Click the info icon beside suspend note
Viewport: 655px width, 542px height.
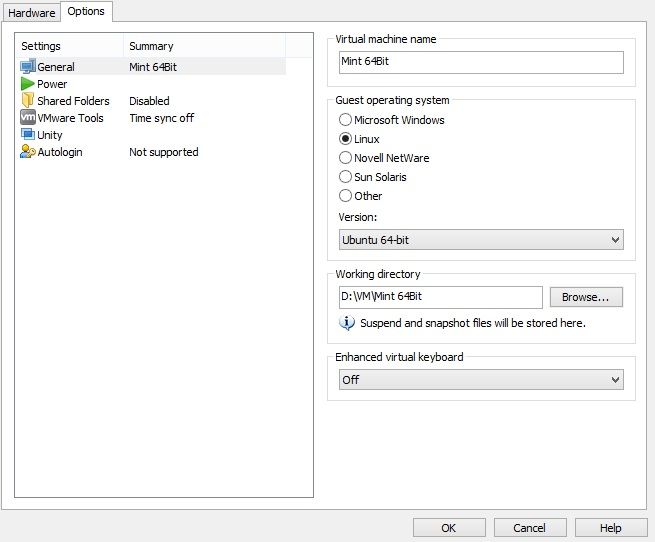347,323
